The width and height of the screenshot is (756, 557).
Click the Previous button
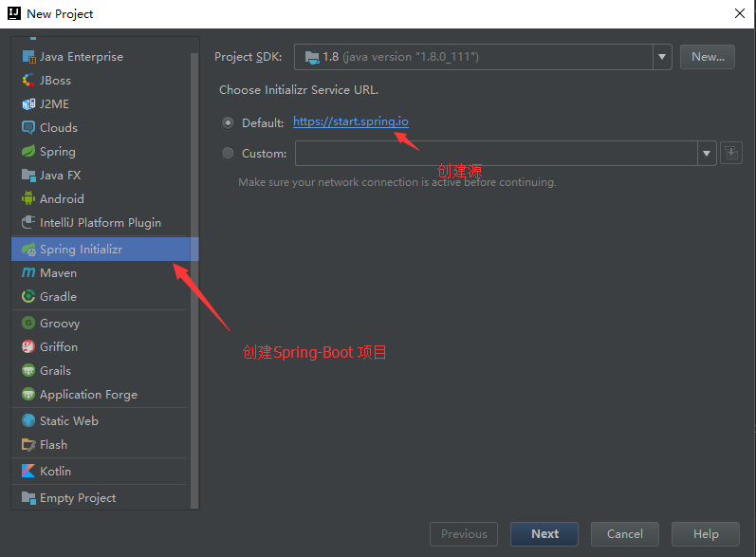pos(464,534)
